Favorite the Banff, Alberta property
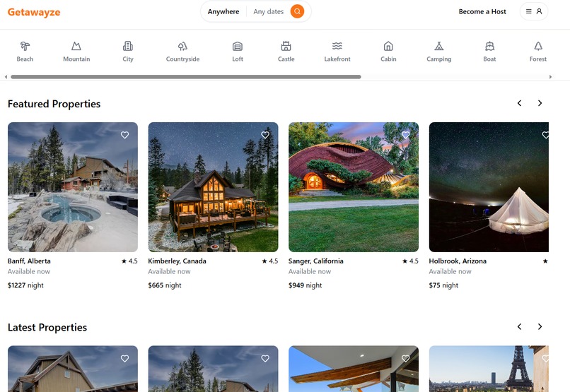The width and height of the screenshot is (570, 392). (x=124, y=135)
